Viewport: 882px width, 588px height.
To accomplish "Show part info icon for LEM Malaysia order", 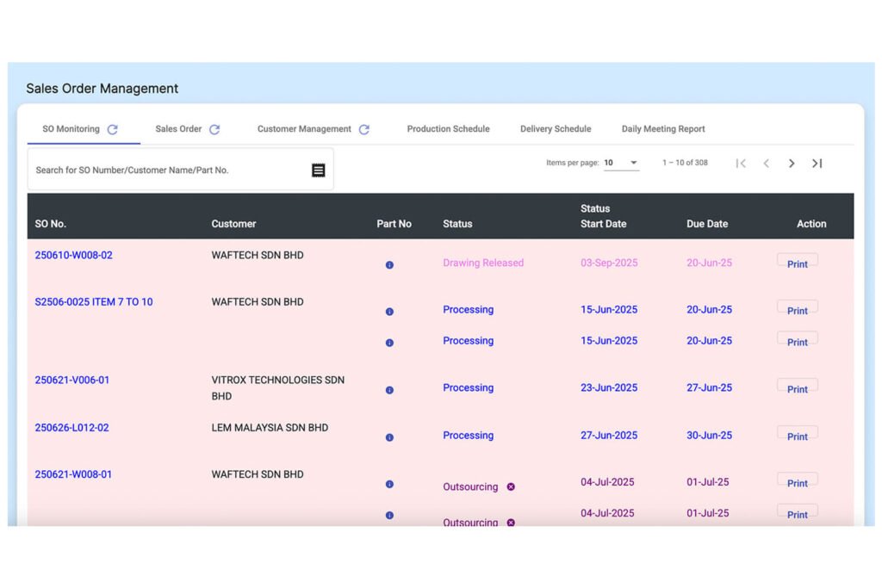I will (x=389, y=437).
